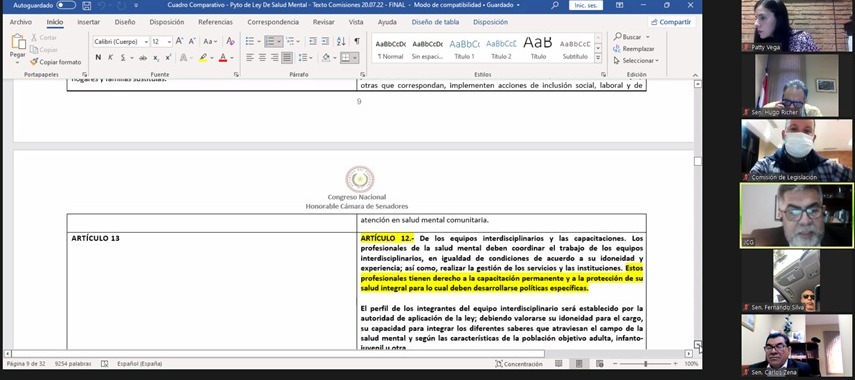Viewport: 855px width, 380px height.
Task: Open the font color dropdown arrow
Action: 231,57
